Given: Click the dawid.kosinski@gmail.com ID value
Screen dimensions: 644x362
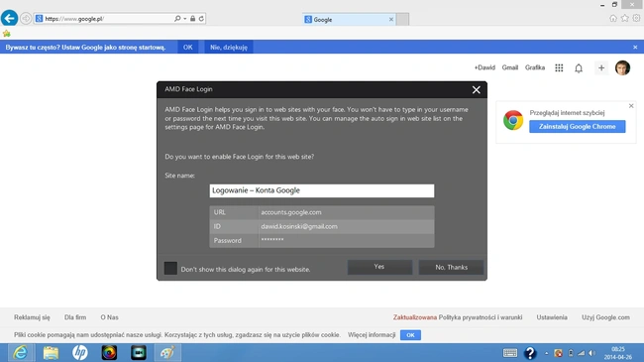Looking at the screenshot, I should [x=299, y=226].
